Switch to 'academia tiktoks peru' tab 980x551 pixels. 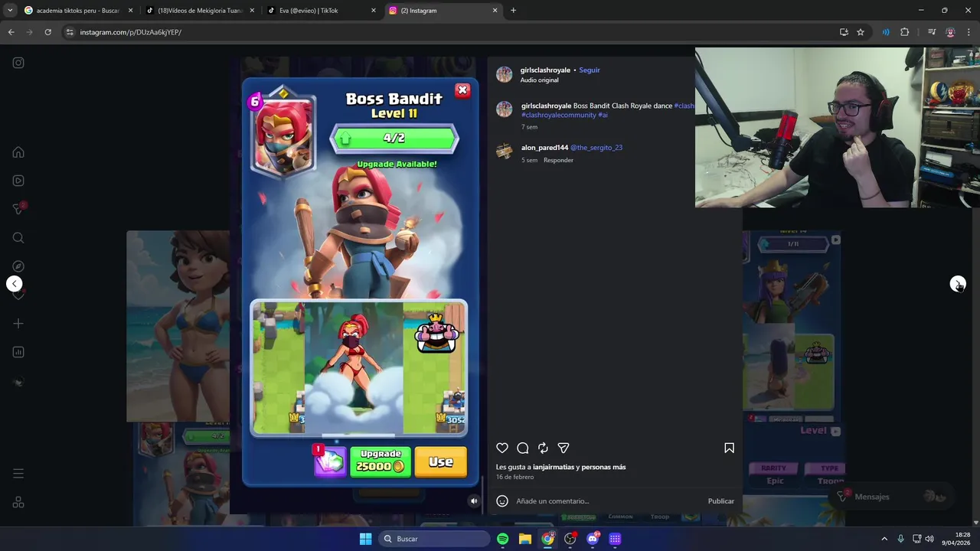(x=77, y=11)
